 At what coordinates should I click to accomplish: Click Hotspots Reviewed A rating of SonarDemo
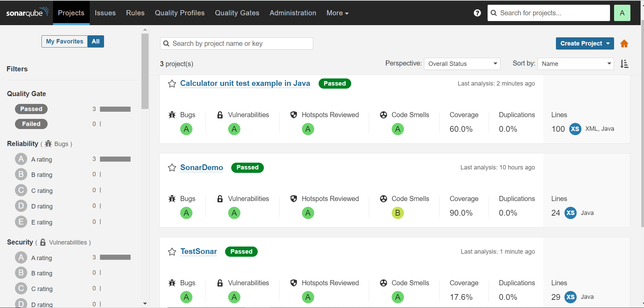pos(308,213)
